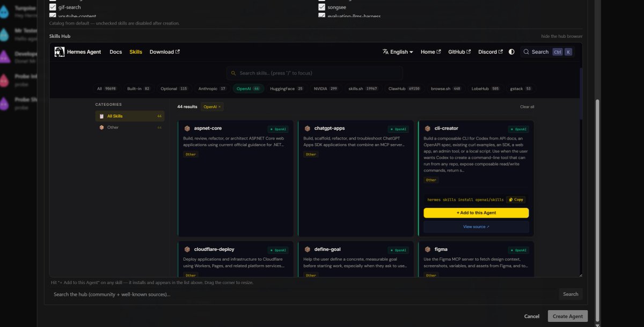Screen dimensions: 644x327
Task: Click the search icon in Search skills field
Action: pyautogui.click(x=234, y=73)
